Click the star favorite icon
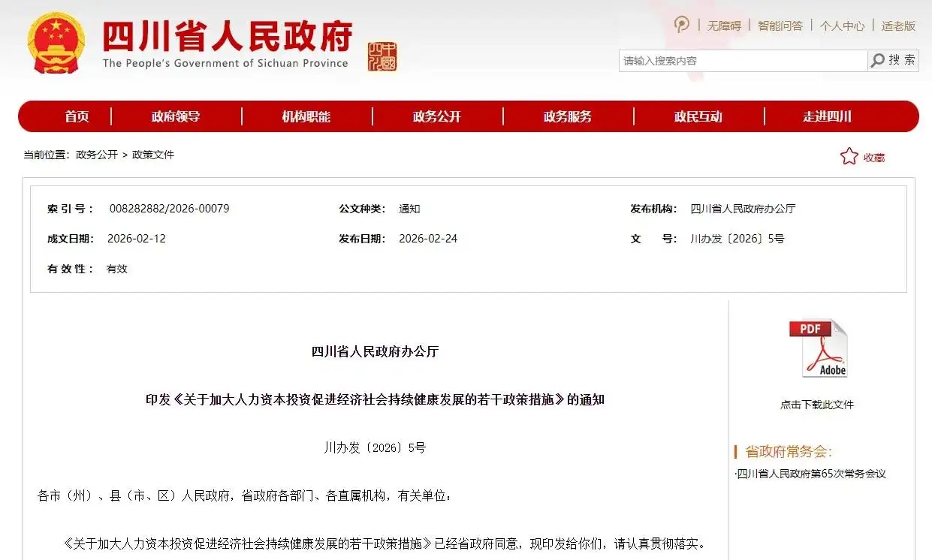932x560 pixels. click(849, 156)
